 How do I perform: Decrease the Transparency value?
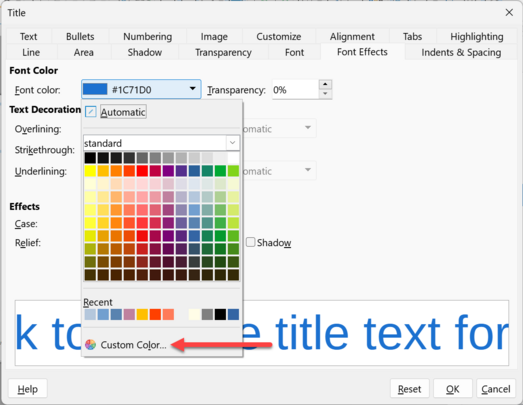pos(325,94)
